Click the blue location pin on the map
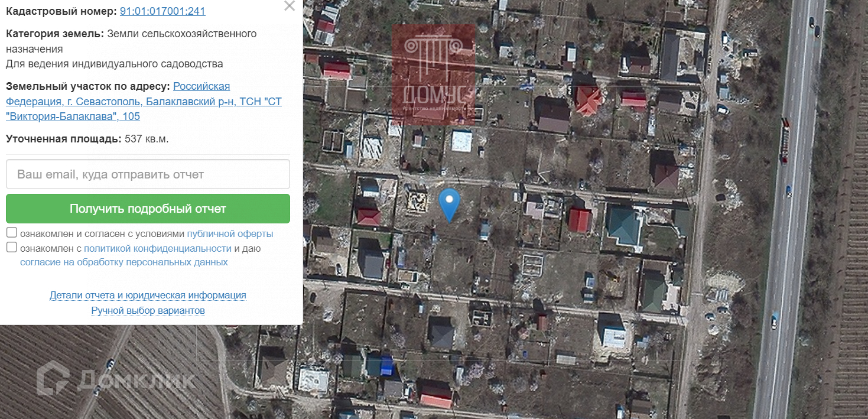 [450, 204]
